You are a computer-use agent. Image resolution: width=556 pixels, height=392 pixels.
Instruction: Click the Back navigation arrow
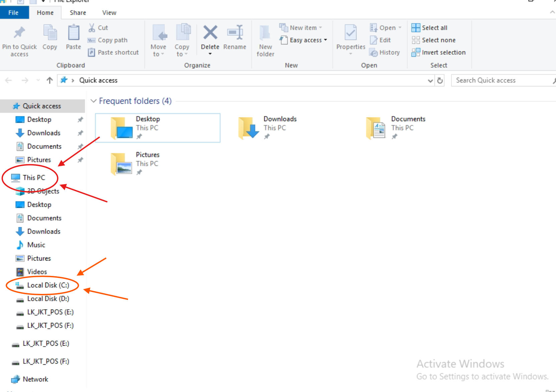[9, 80]
